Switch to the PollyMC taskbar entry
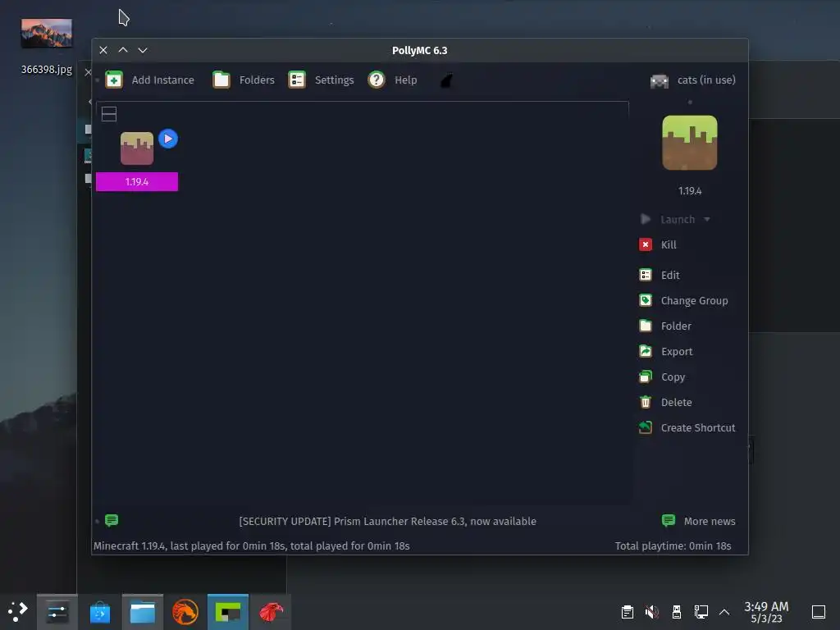 pyautogui.click(x=228, y=612)
